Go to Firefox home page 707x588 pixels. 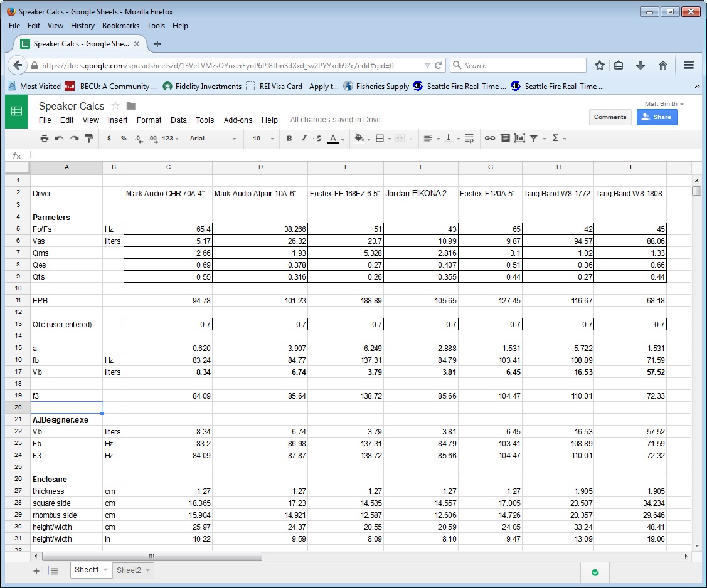663,65
